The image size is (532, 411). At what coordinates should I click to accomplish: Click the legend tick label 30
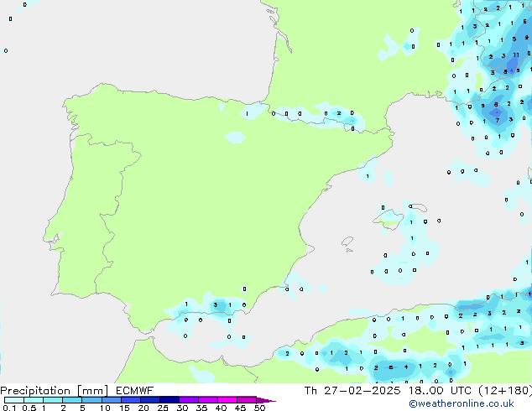click(x=181, y=408)
